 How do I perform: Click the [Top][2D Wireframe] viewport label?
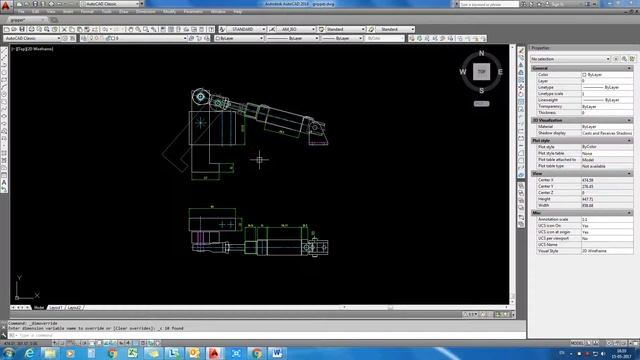point(33,49)
